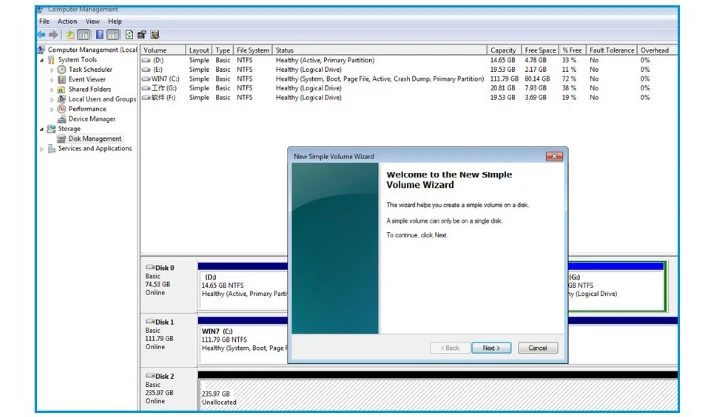Click the last toolbar icon with the green shield

tap(155, 35)
